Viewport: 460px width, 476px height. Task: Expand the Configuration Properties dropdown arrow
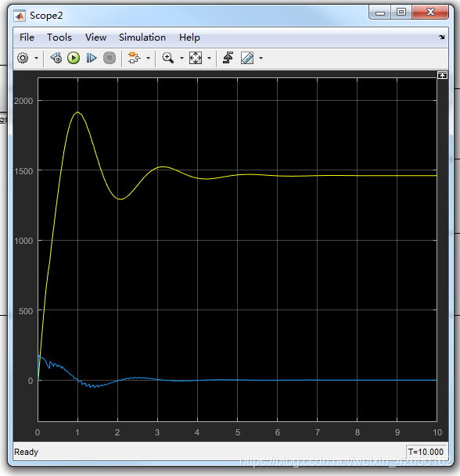(36, 58)
